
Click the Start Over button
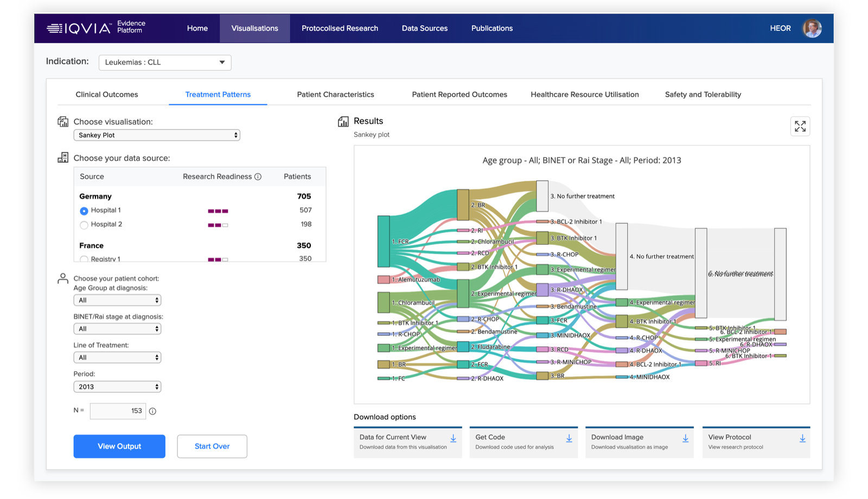pos(212,446)
